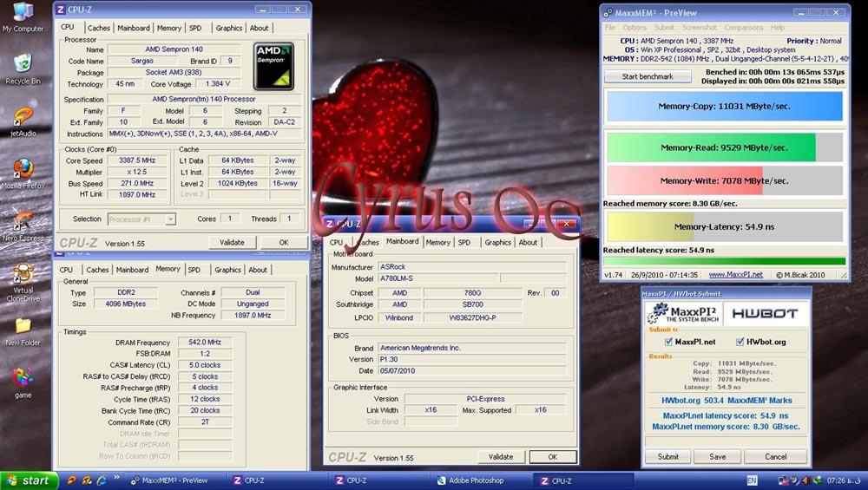Viewport: 868px width, 490px height.
Task: Open the Caches tab in the top CPU-Z window
Action: click(99, 28)
